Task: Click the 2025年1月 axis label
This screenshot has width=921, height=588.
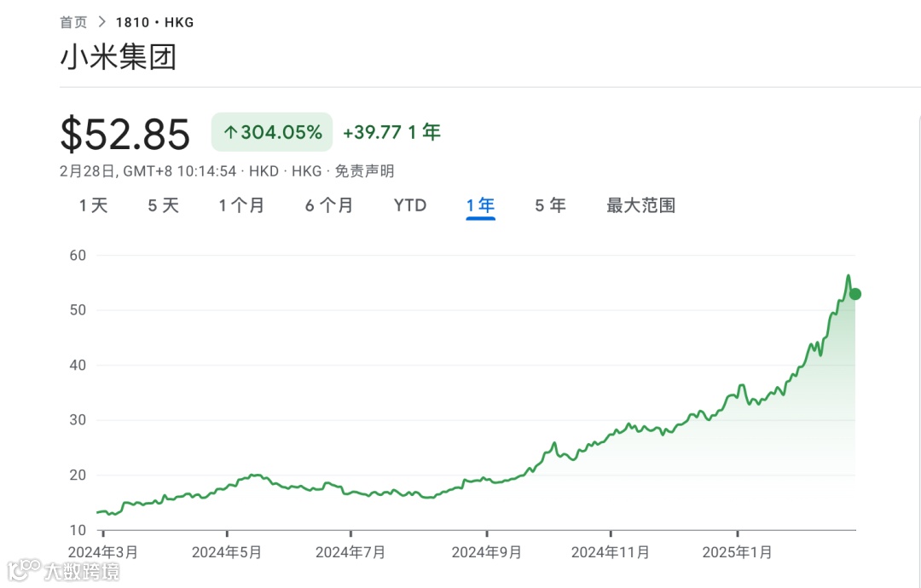Action: pos(737,552)
